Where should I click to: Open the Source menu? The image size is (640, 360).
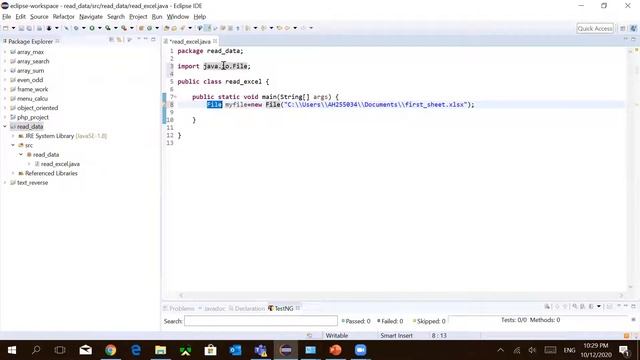[x=39, y=17]
